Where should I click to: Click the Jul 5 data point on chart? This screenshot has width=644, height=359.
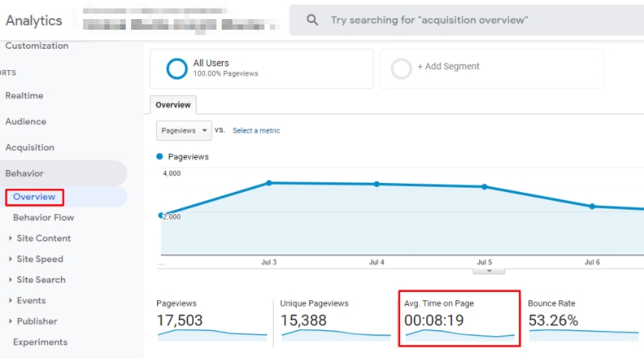tap(484, 187)
